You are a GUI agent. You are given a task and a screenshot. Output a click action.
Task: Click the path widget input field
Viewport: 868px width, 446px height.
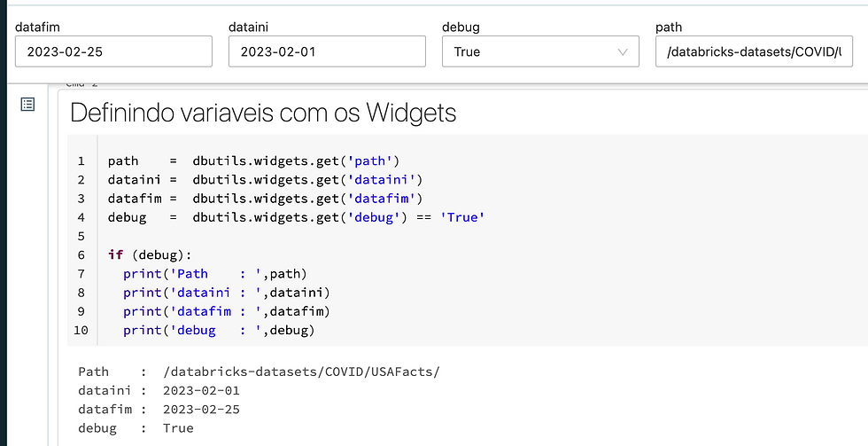pyautogui.click(x=754, y=51)
